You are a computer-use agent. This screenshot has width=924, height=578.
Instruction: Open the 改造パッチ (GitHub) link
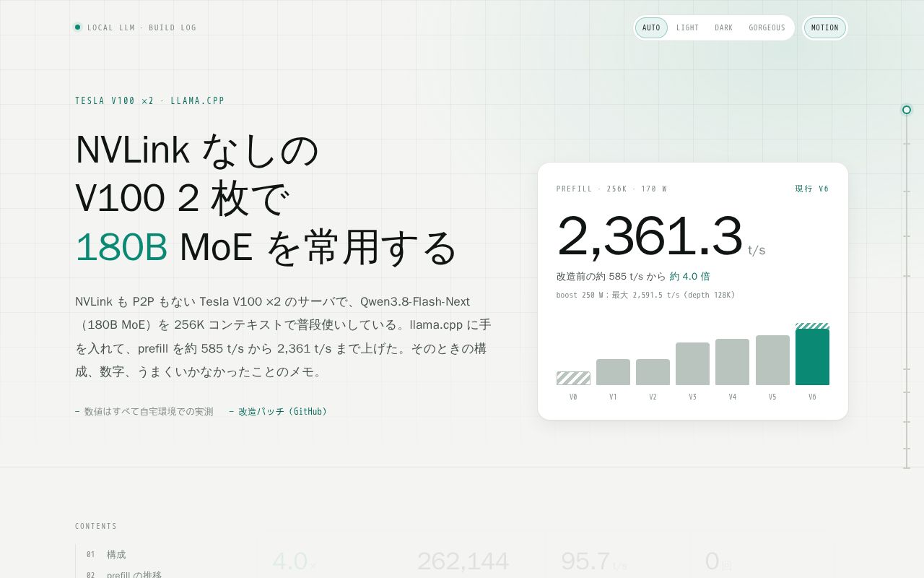pyautogui.click(x=278, y=412)
